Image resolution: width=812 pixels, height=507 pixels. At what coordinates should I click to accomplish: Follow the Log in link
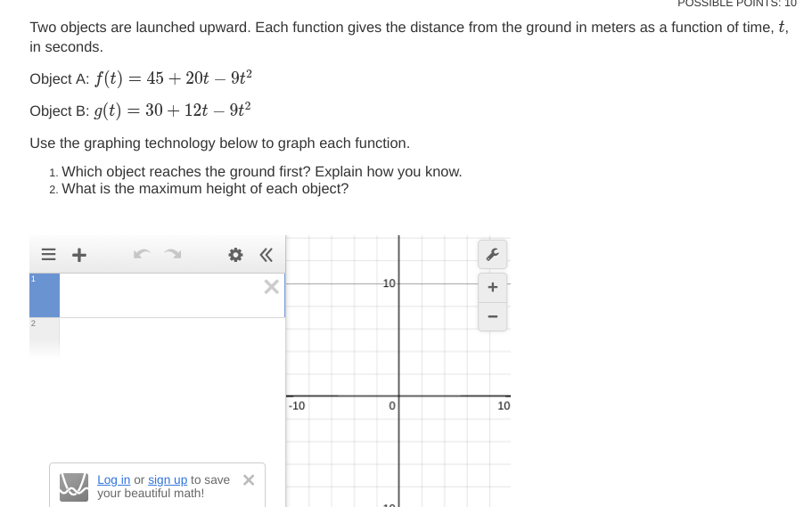pos(113,480)
